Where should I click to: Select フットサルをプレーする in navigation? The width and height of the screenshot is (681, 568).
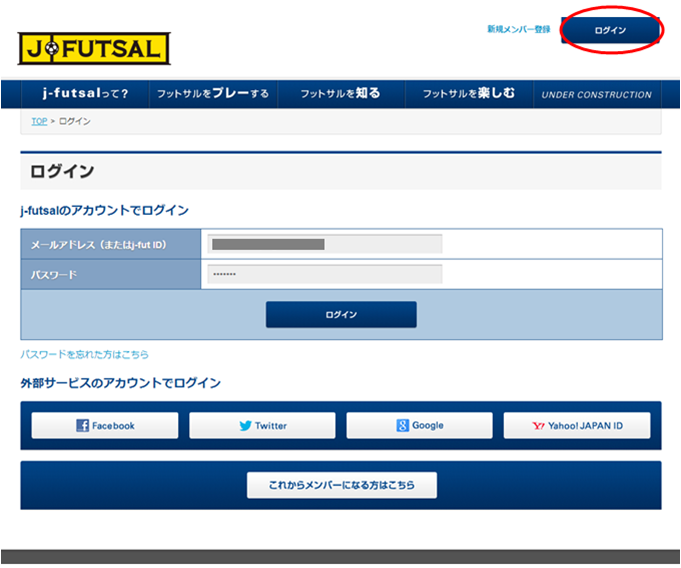coord(213,94)
